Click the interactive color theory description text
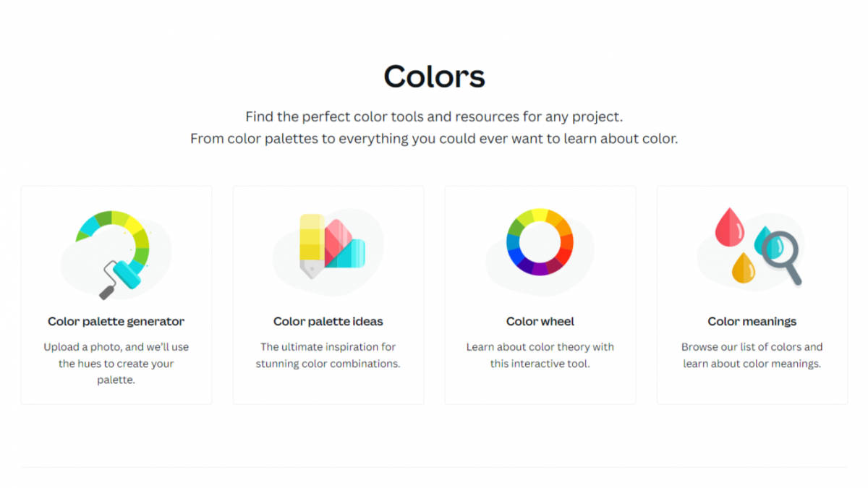This screenshot has height=488, width=868. pos(539,355)
